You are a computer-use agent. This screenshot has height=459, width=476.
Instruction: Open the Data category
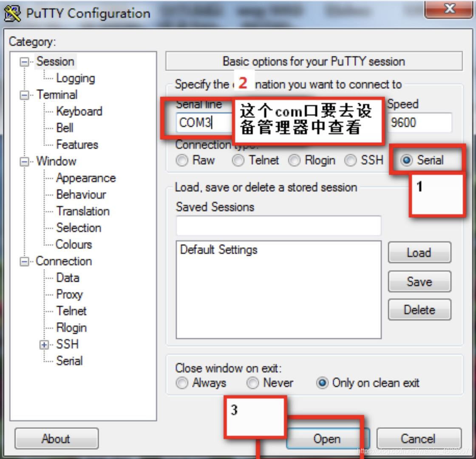pyautogui.click(x=68, y=278)
